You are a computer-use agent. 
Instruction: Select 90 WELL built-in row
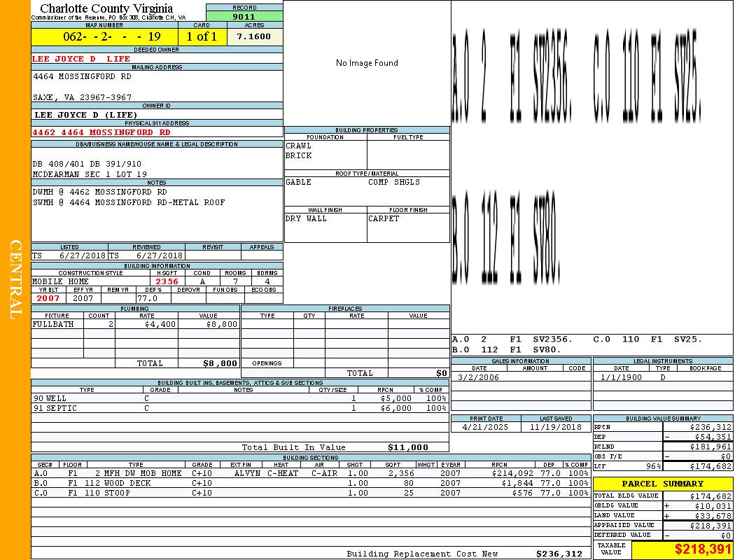[x=240, y=399]
